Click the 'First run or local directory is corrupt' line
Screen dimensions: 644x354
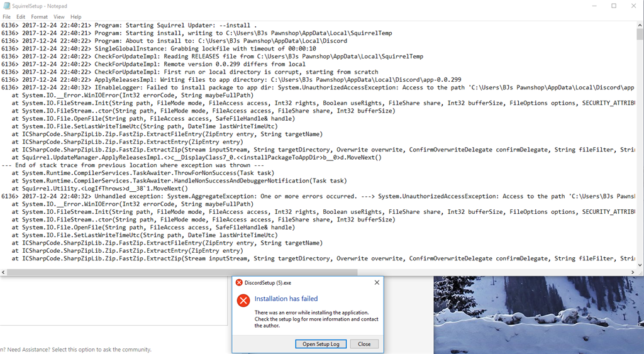coord(190,72)
